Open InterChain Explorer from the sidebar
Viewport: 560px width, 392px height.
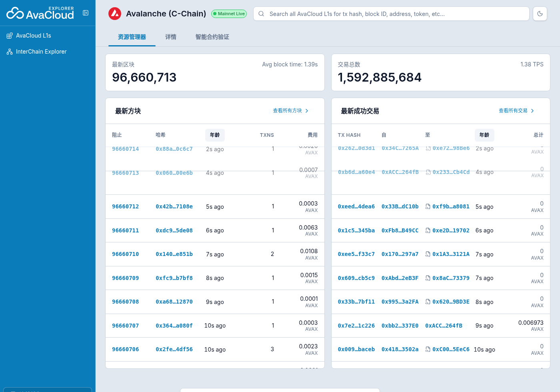pos(41,52)
